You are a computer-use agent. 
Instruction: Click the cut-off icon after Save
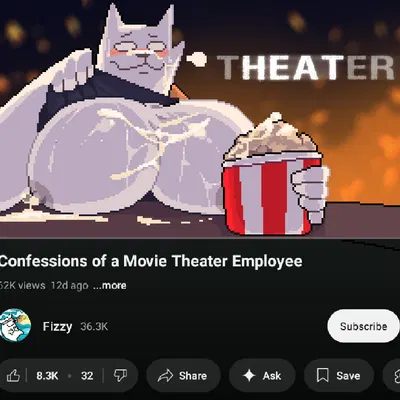pyautogui.click(x=395, y=376)
